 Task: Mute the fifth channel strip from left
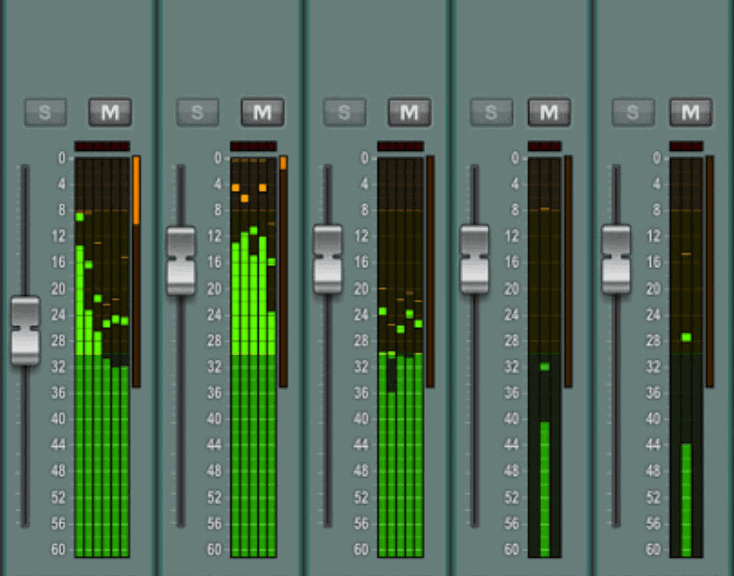pos(691,112)
